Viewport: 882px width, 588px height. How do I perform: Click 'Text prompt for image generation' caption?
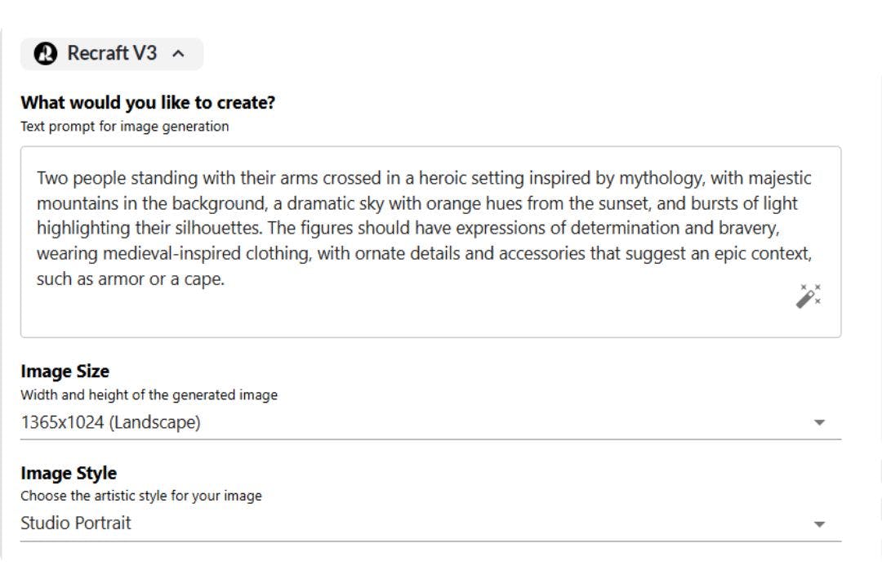click(x=124, y=127)
